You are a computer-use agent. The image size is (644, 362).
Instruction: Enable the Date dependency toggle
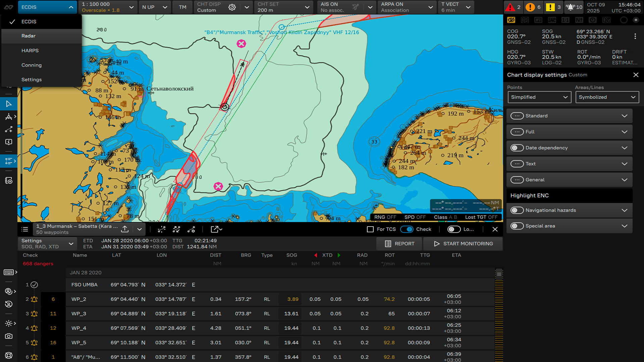(x=517, y=148)
